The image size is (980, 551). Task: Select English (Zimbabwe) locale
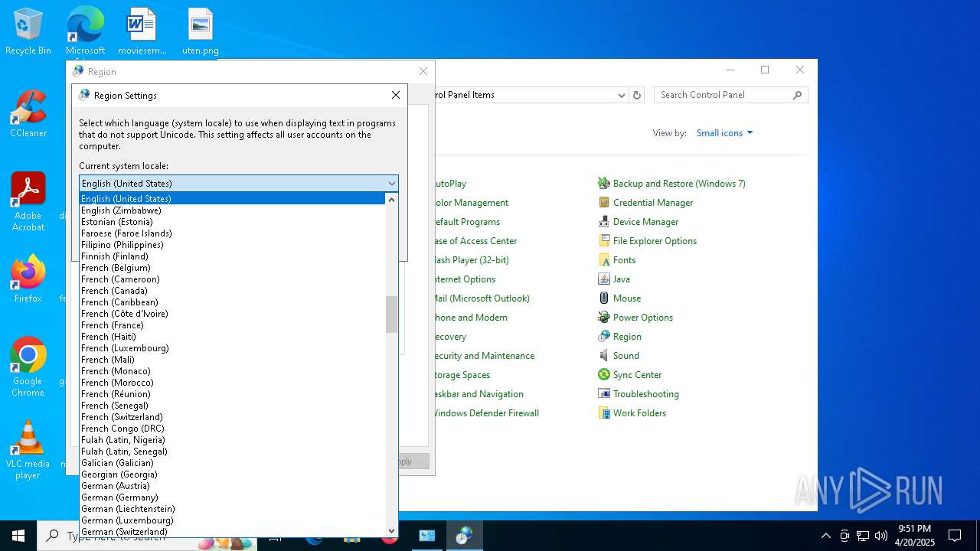pyautogui.click(x=232, y=210)
